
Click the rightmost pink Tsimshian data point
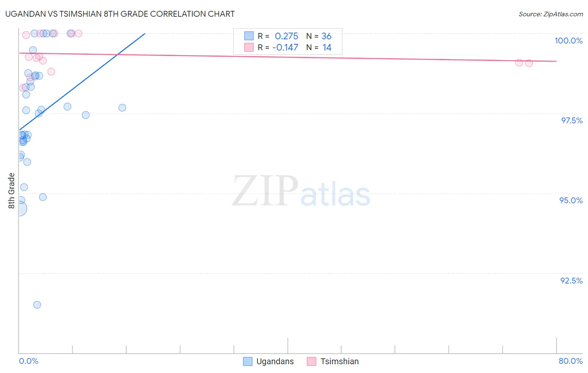529,63
